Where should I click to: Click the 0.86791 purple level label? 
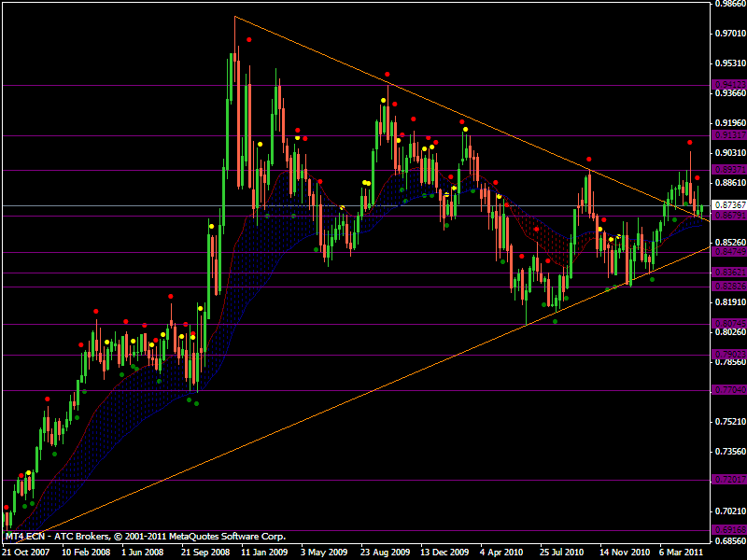point(730,216)
